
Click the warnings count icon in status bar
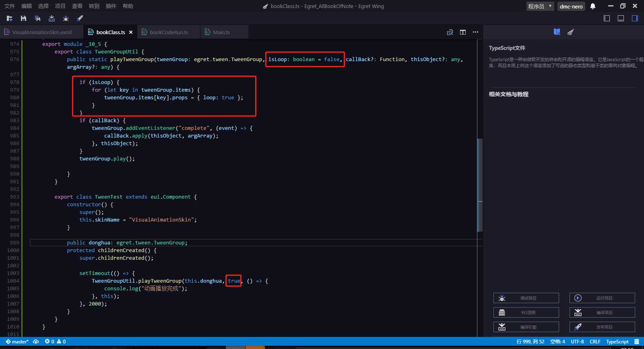[61, 342]
